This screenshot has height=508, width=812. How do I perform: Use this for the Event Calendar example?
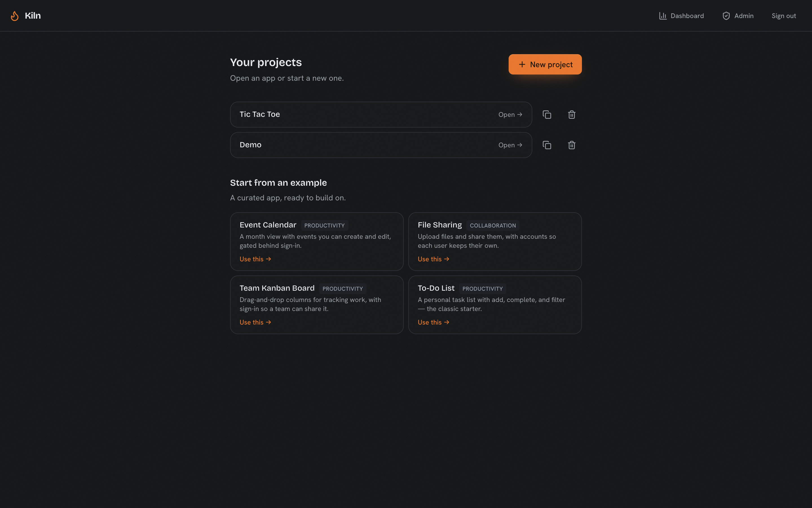pyautogui.click(x=255, y=259)
